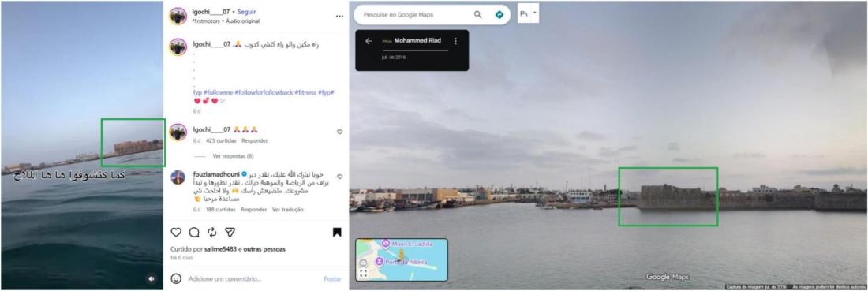Mute video with the speaker icon
868x291 pixels.
click(152, 279)
